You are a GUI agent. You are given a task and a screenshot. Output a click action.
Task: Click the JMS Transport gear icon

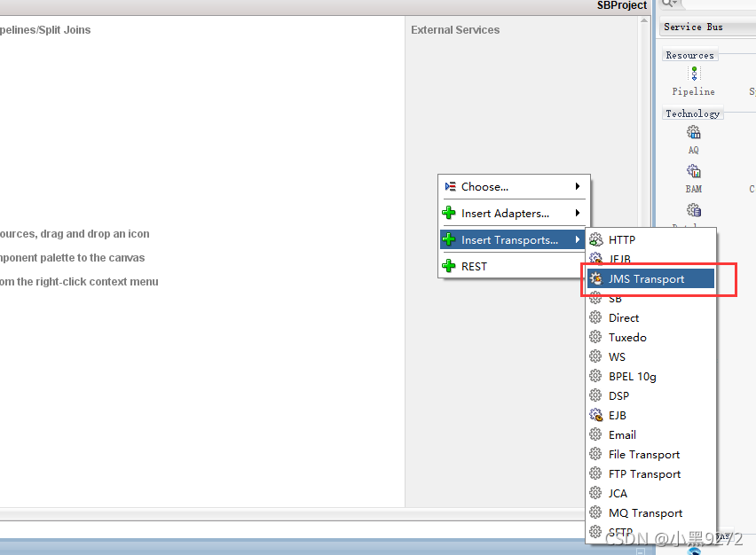(596, 278)
